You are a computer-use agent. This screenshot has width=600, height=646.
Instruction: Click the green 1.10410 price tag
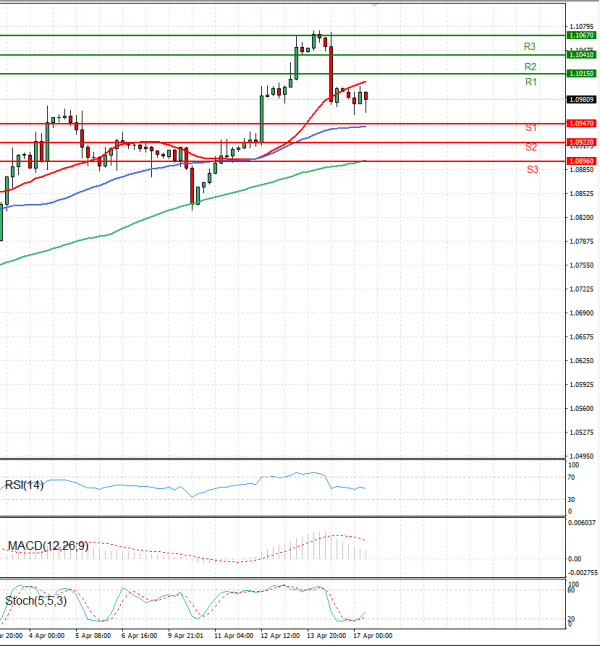581,55
